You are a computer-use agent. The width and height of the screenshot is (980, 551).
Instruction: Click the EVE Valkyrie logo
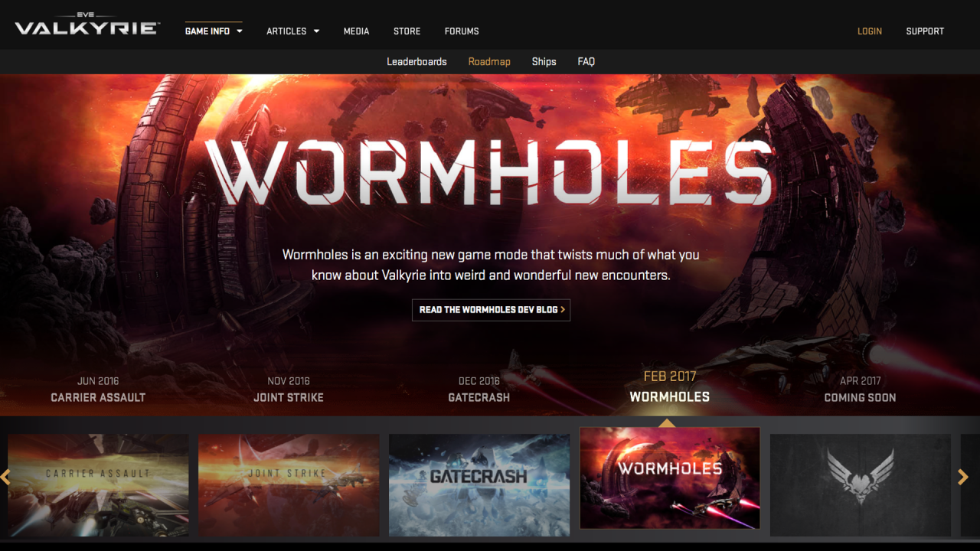point(87,24)
